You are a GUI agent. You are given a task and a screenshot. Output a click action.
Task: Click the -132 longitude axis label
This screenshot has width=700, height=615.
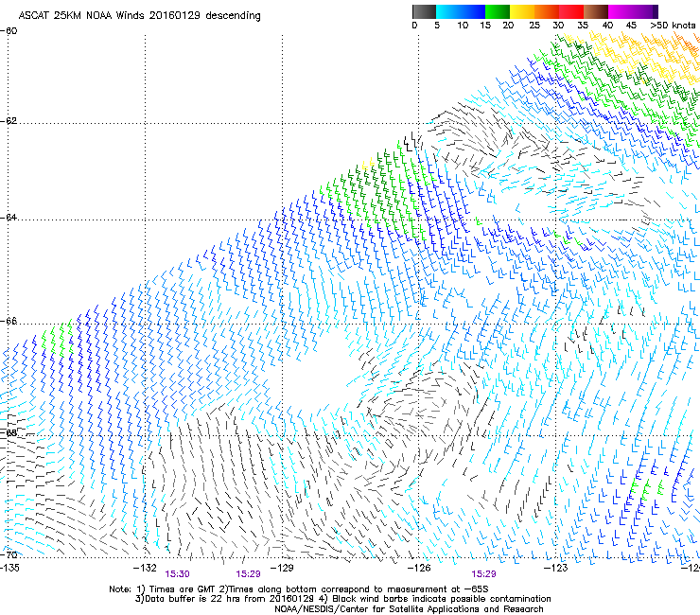point(145,568)
